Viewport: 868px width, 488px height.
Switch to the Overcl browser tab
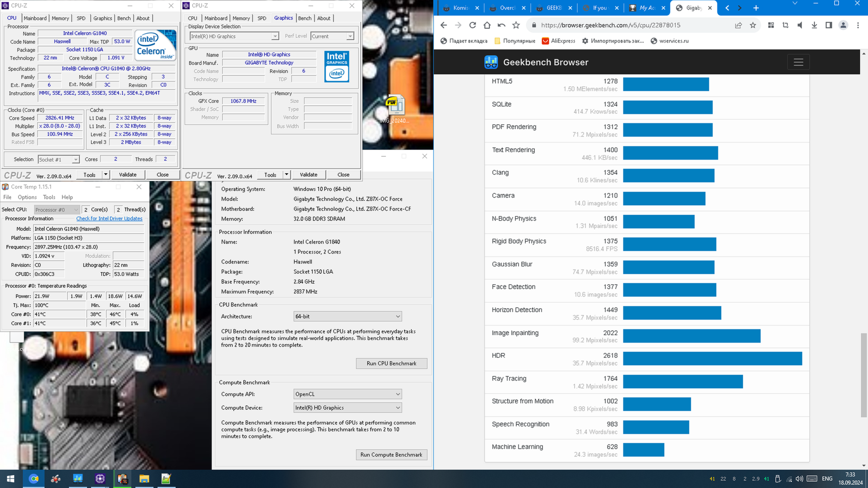click(x=507, y=8)
